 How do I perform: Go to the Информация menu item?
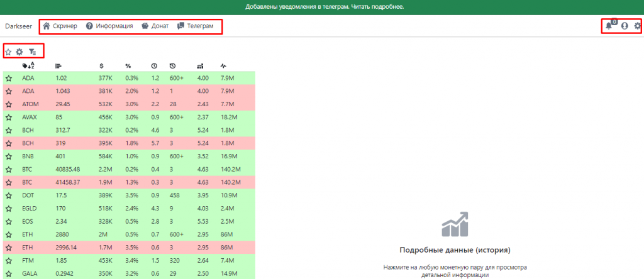[x=109, y=26]
